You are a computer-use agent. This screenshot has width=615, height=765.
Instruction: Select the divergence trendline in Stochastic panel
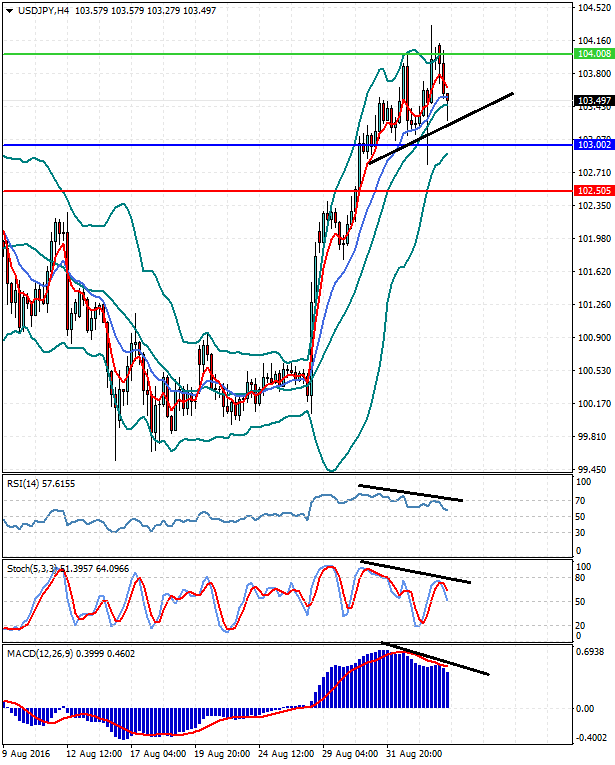[415, 571]
